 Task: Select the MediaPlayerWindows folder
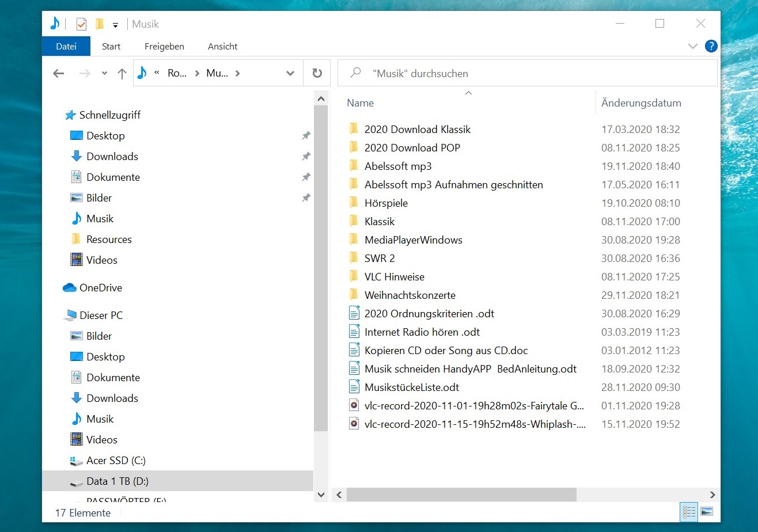click(414, 240)
